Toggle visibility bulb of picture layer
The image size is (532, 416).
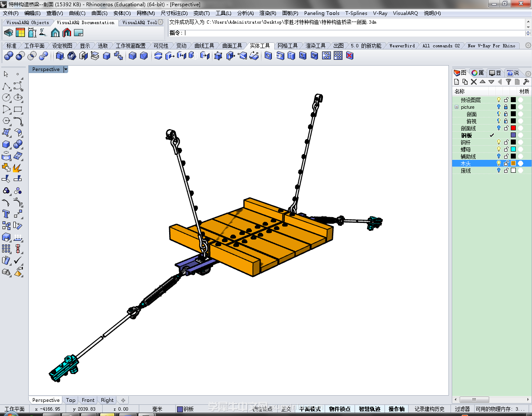[499, 107]
